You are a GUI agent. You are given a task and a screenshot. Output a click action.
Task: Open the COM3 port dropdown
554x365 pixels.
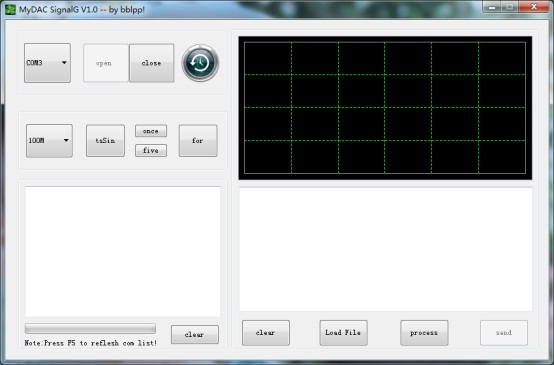[47, 63]
